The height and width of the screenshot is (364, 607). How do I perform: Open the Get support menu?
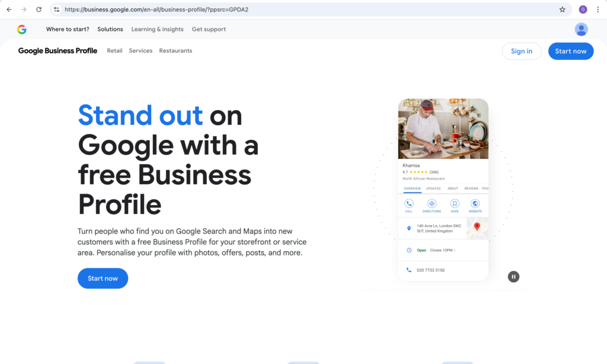pos(209,29)
